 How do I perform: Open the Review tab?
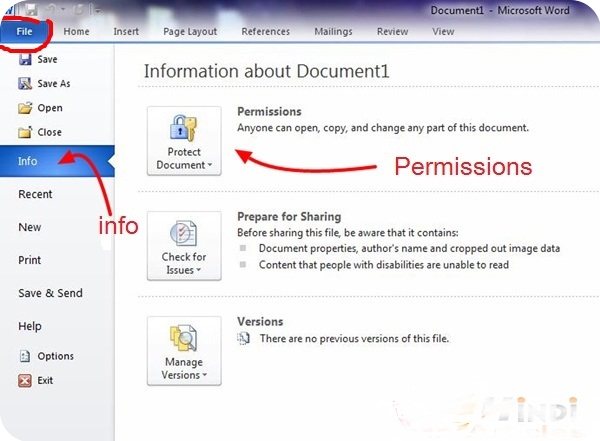[393, 31]
